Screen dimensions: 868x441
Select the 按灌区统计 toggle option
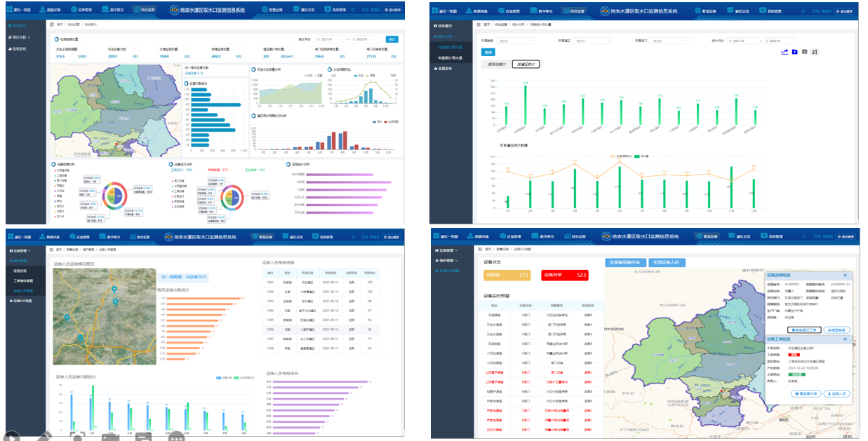coord(526,64)
